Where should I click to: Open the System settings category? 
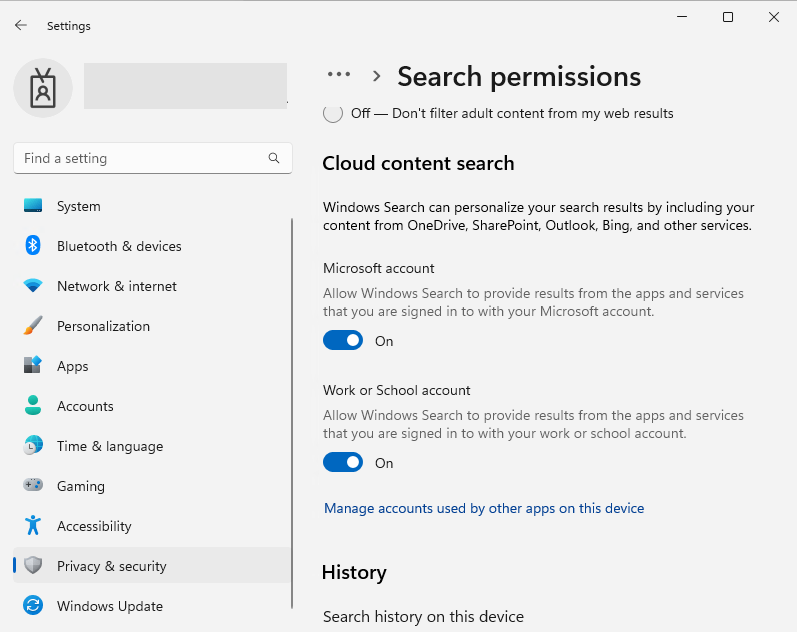pyautogui.click(x=152, y=206)
